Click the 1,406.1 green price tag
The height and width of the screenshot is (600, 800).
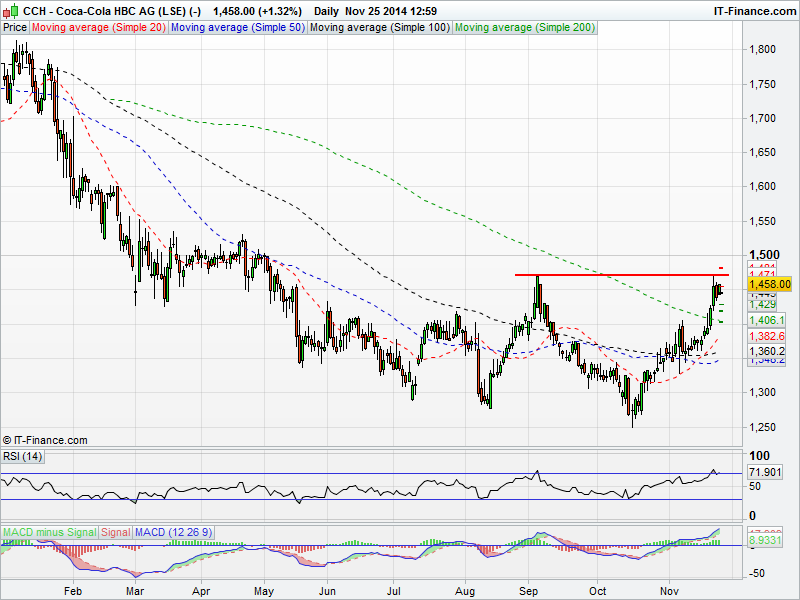point(766,319)
